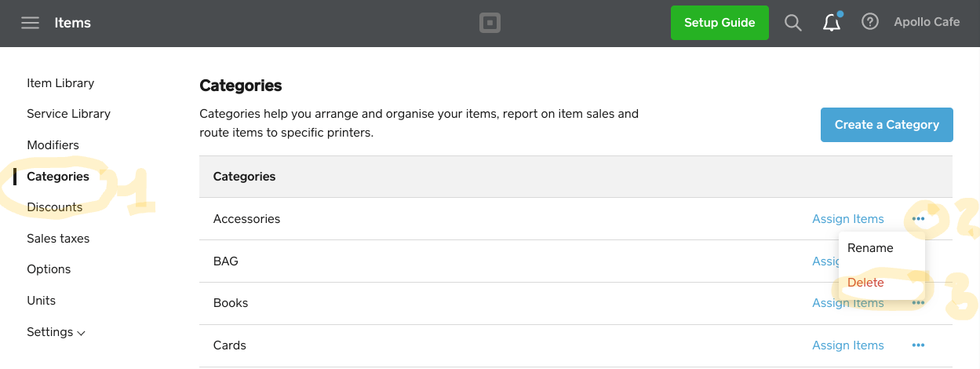This screenshot has width=980, height=369.
Task: Click Assign Items for Cards
Action: (x=847, y=345)
